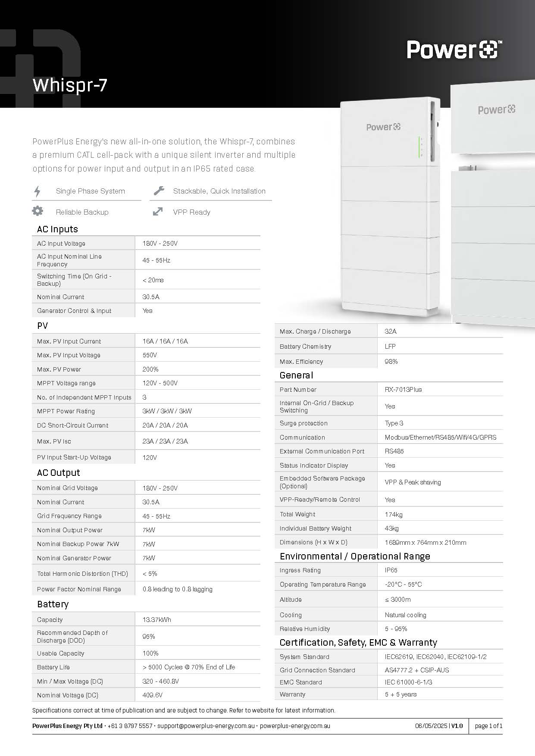This screenshot has width=535, height=756.
Task: Click the wrench icon for Stackable installation
Action: tap(159, 191)
